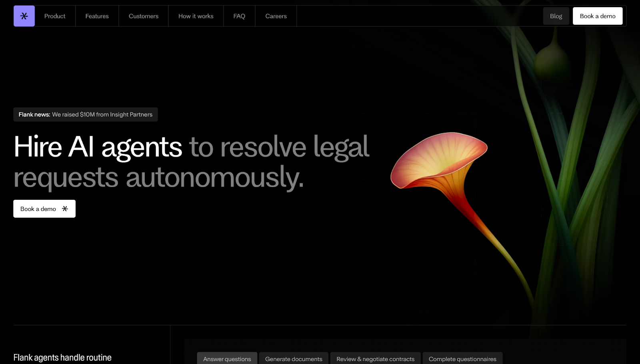Screen dimensions: 640x364
Task: Click the Flank agents handle routine heading
Action: 62,357
